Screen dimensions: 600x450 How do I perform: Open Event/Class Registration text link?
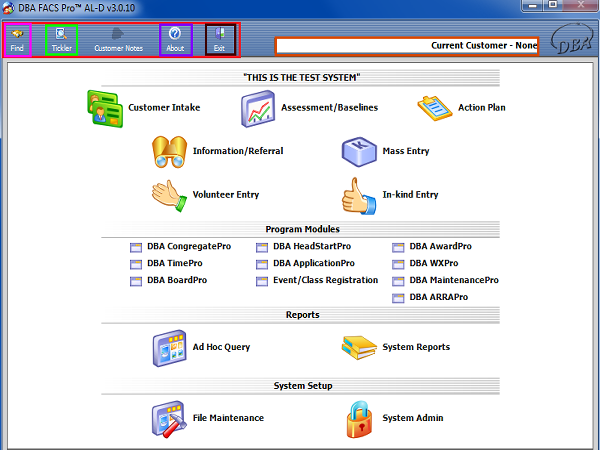326,280
